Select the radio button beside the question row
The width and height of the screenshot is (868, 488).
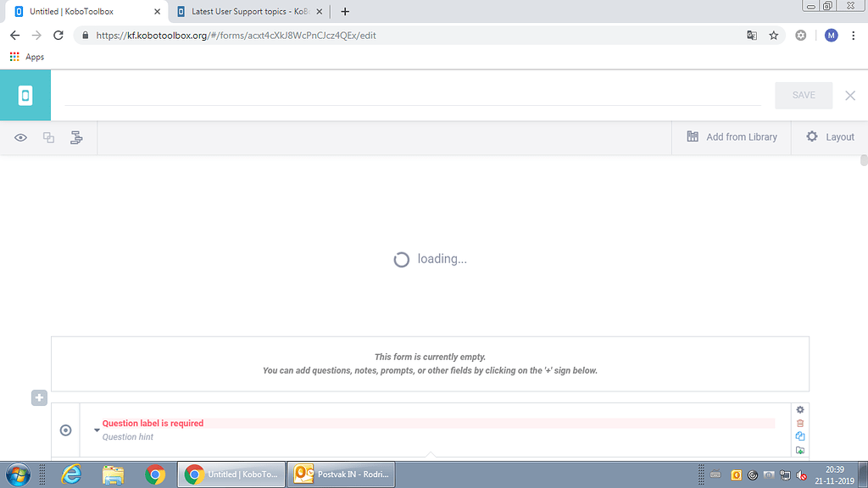[x=65, y=430]
